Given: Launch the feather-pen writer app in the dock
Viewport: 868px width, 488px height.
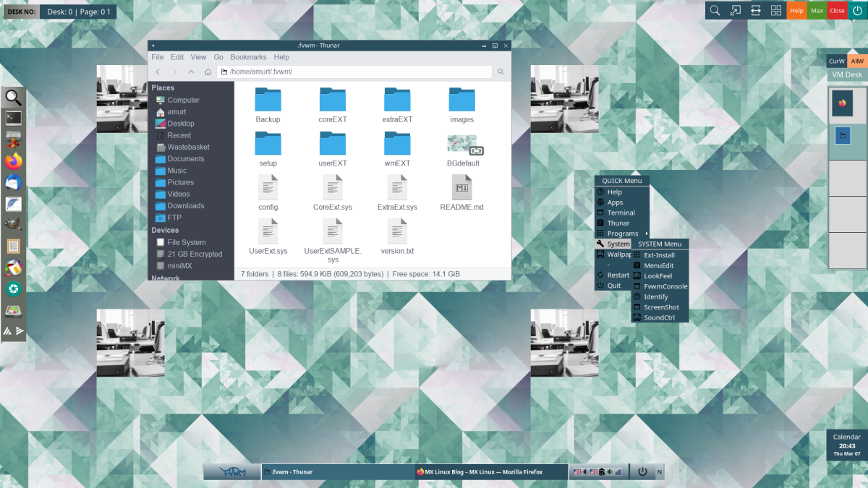Looking at the screenshot, I should [x=14, y=203].
